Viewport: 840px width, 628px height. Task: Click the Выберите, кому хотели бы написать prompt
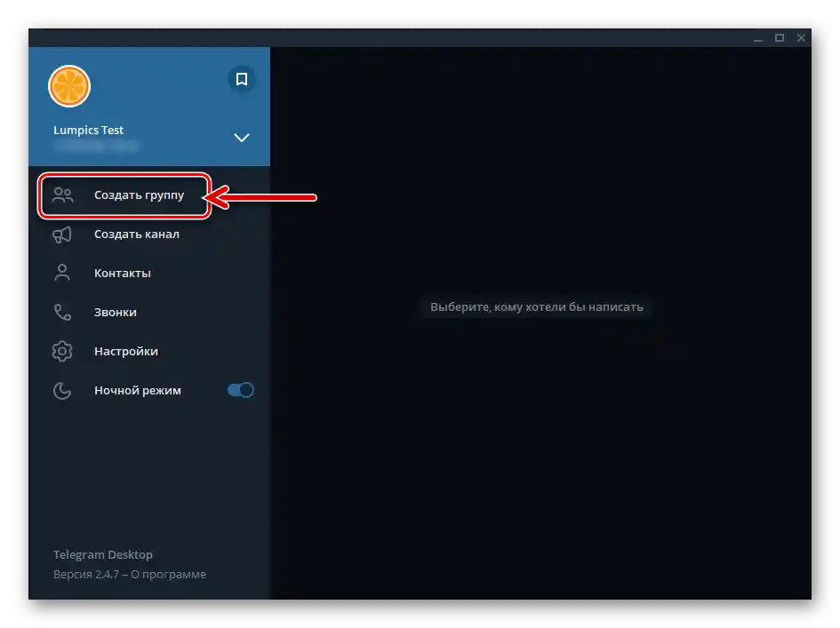[536, 306]
